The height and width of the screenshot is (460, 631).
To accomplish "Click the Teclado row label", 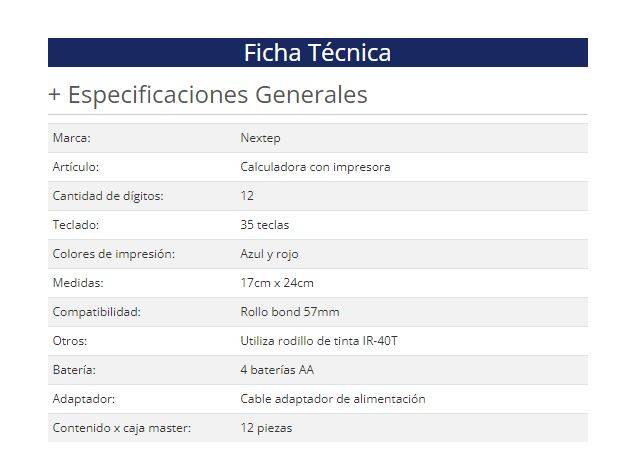I will click(76, 225).
